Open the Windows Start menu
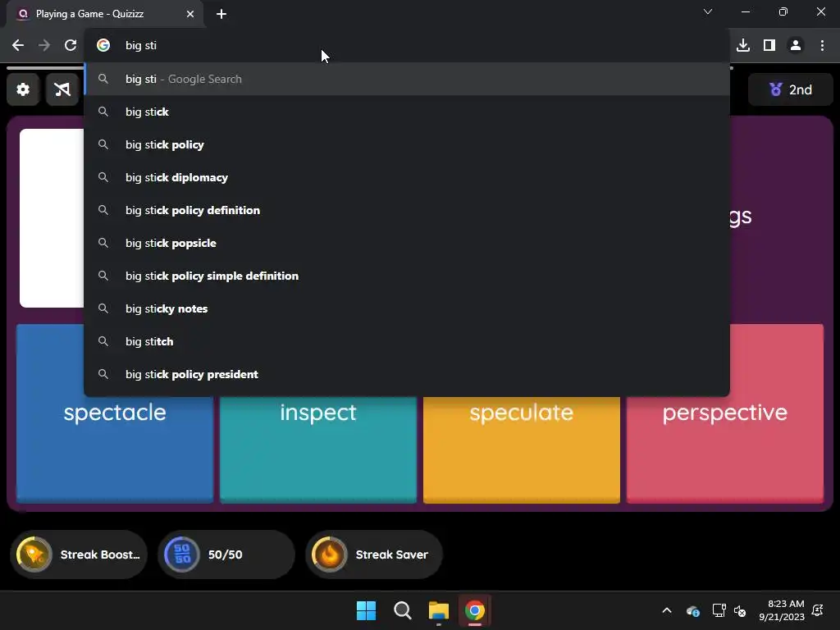 [367, 610]
